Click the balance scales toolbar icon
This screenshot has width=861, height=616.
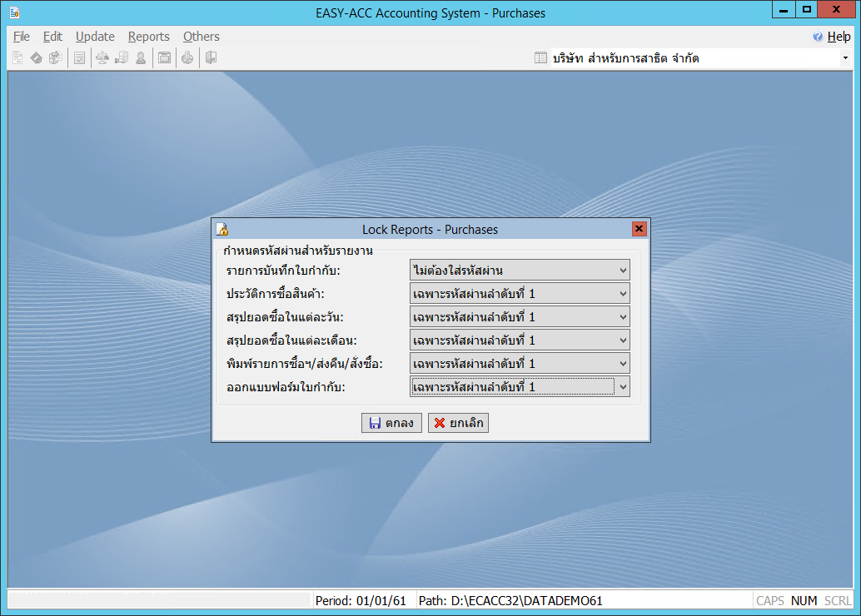click(x=102, y=58)
